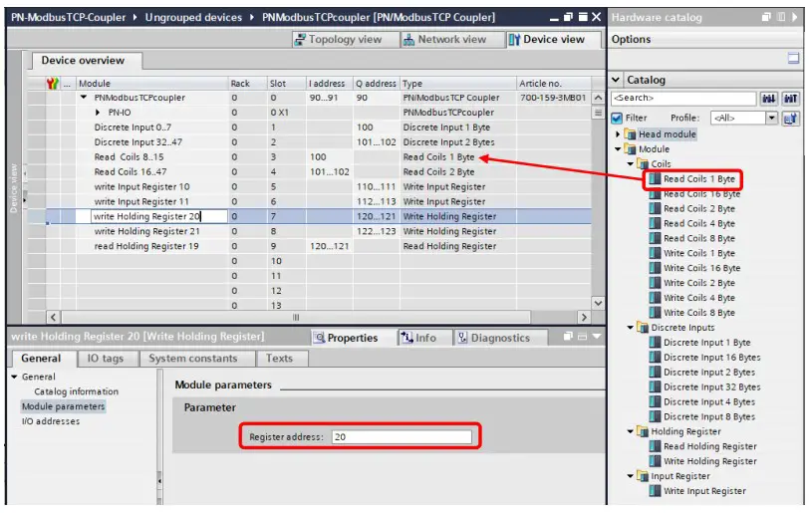
Task: Select Discrete Input 32 Bytes catalog icon
Action: tap(655, 387)
